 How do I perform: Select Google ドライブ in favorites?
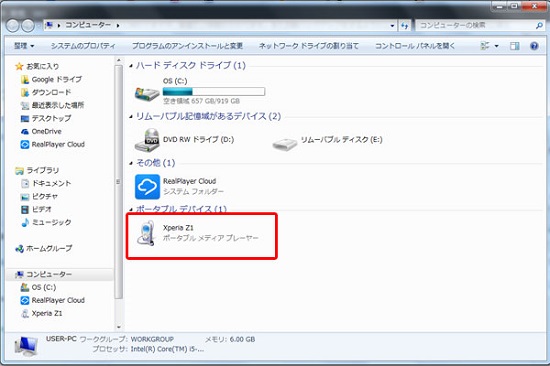tap(51, 79)
